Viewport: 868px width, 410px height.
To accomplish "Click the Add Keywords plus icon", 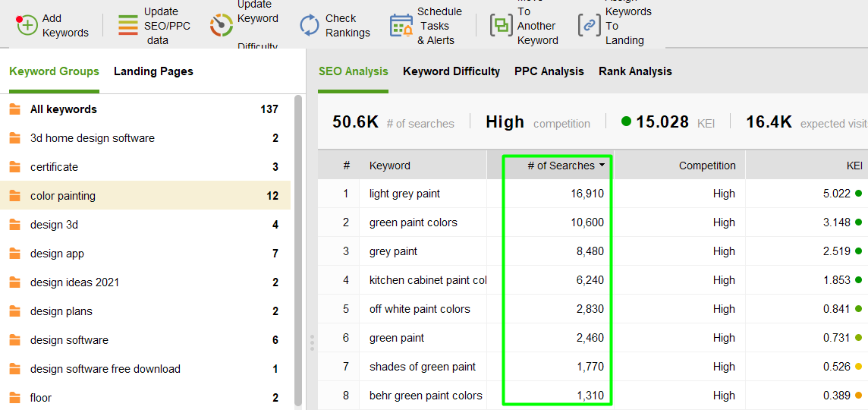I will pyautogui.click(x=27, y=25).
